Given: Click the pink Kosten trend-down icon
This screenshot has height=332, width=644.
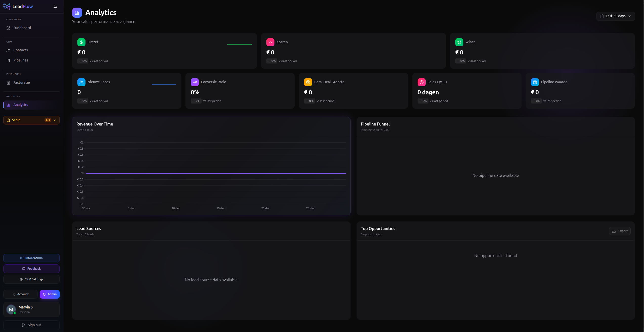Looking at the screenshot, I should coord(270,42).
